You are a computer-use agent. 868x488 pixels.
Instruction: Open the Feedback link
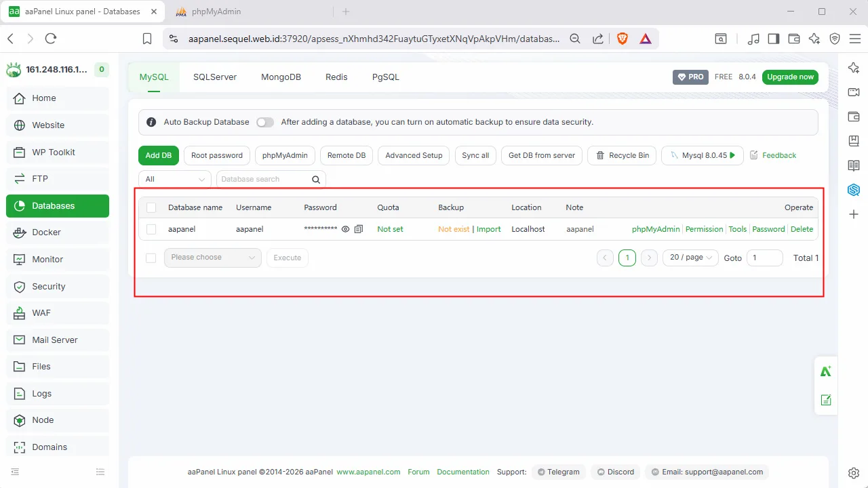coord(773,155)
